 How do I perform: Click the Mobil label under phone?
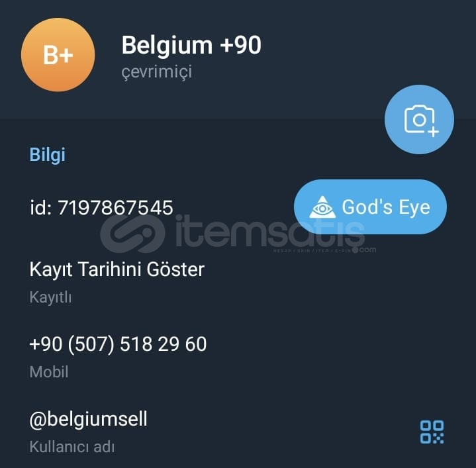tap(49, 372)
